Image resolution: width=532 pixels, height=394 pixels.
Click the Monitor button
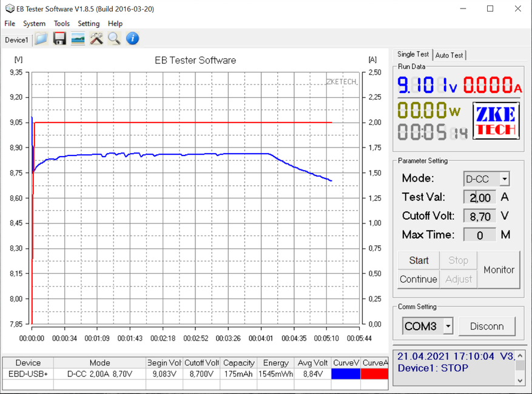click(499, 270)
